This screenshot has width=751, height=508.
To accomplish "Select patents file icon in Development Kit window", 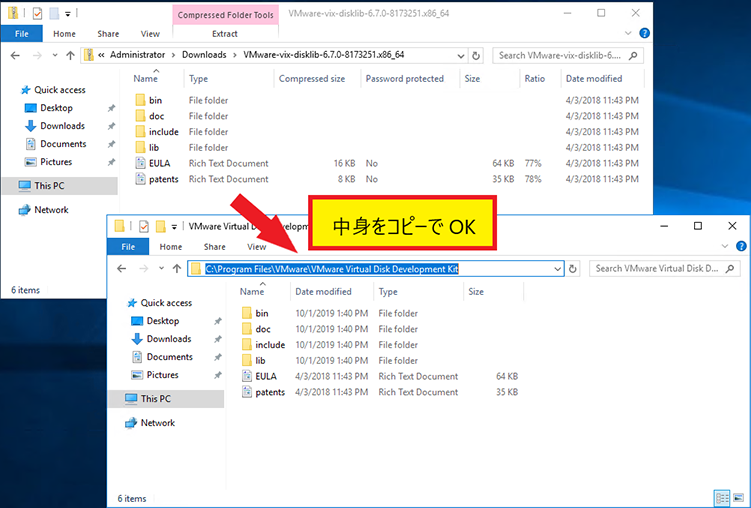I will click(x=247, y=392).
